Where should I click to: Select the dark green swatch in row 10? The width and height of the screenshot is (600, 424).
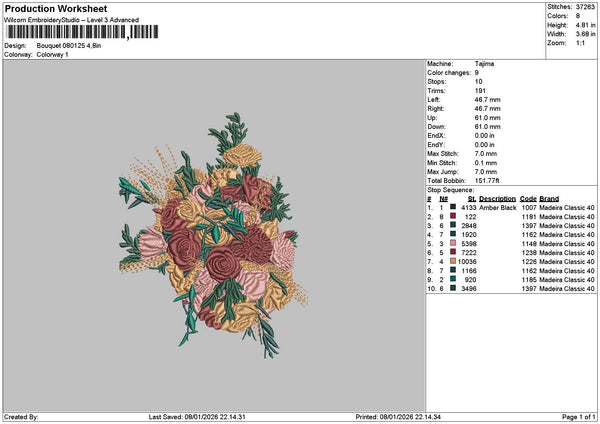point(453,288)
